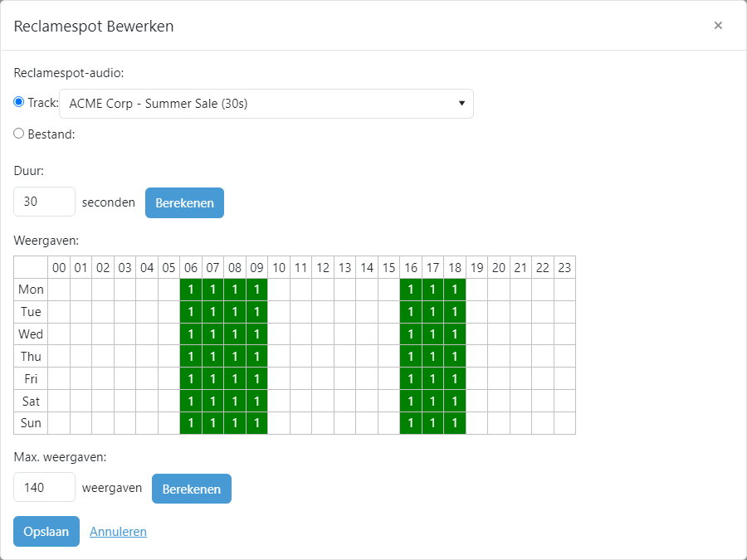Click empty Tuesday 23 hour cell
Image resolution: width=747 pixels, height=560 pixels.
pos(564,312)
